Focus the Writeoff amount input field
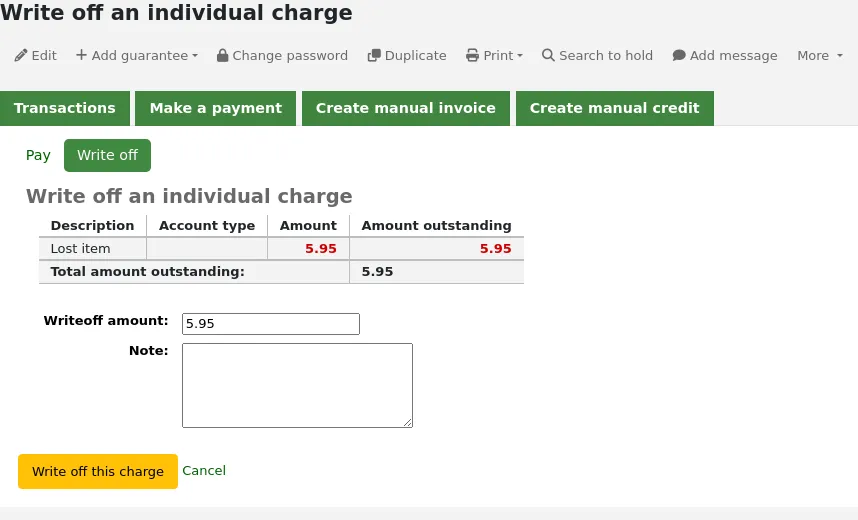858x520 pixels. pyautogui.click(x=271, y=324)
